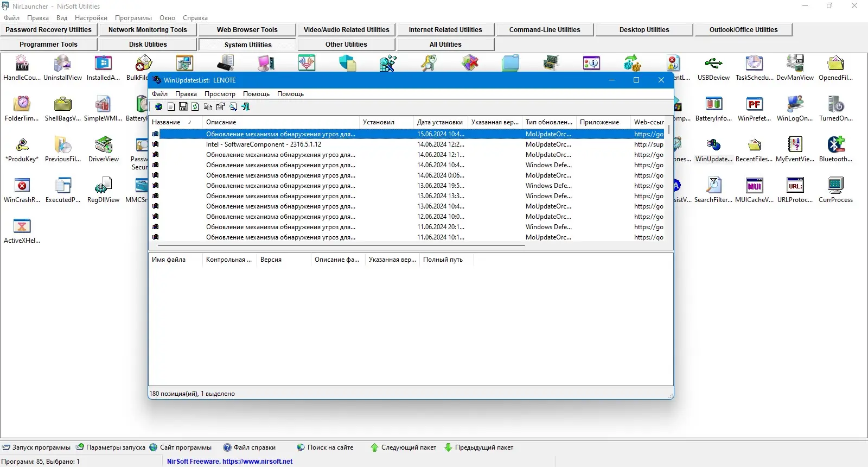Click the Save floppy disk icon in WinUpdatesList
868x467 pixels.
click(x=183, y=107)
